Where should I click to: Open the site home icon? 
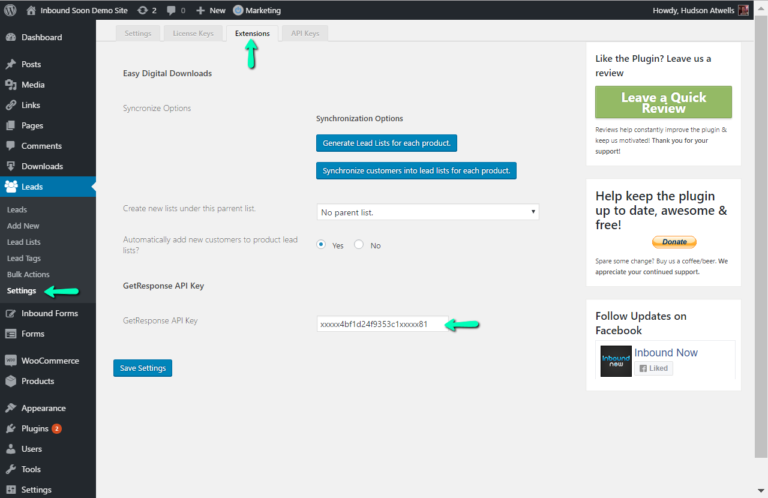click(31, 10)
